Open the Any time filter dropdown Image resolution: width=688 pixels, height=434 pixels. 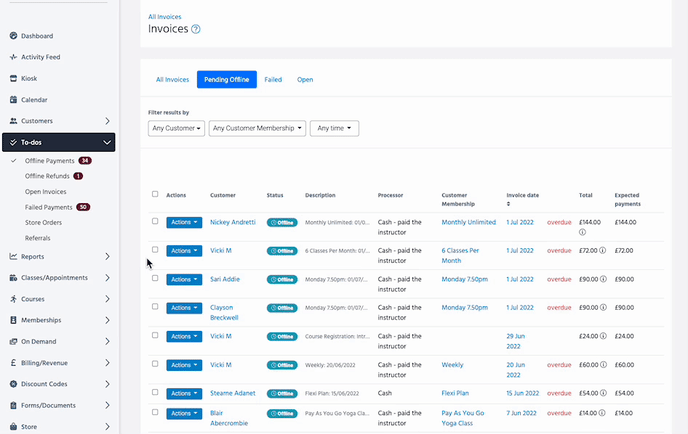pyautogui.click(x=334, y=128)
